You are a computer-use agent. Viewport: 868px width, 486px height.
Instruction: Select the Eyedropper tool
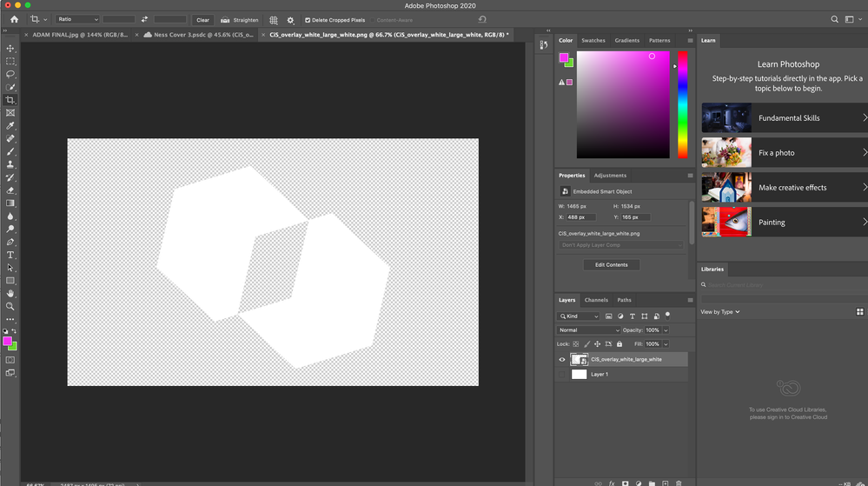(10, 126)
